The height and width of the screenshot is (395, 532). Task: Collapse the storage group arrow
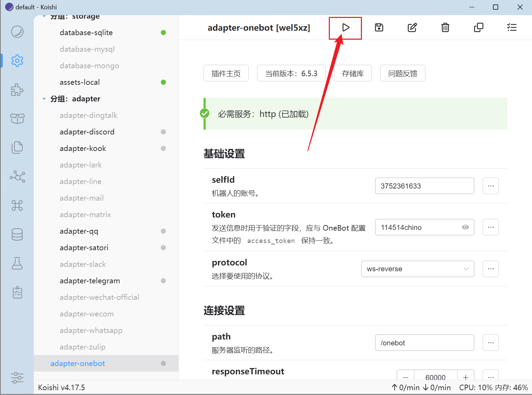44,16
